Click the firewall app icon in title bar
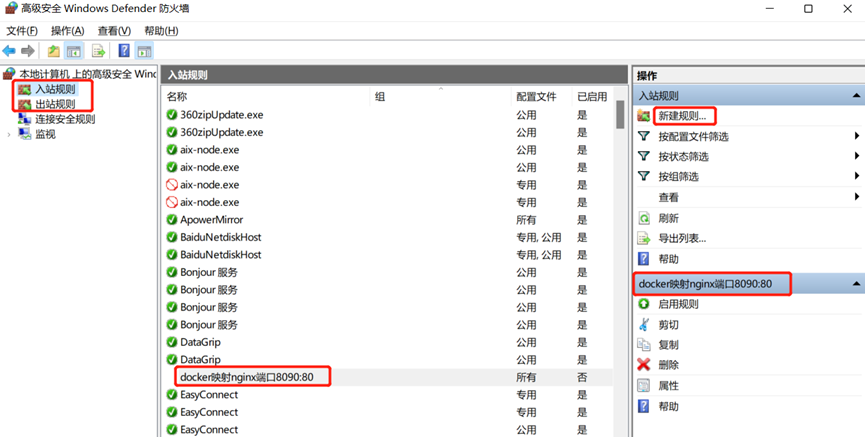The width and height of the screenshot is (865, 437). tap(11, 8)
